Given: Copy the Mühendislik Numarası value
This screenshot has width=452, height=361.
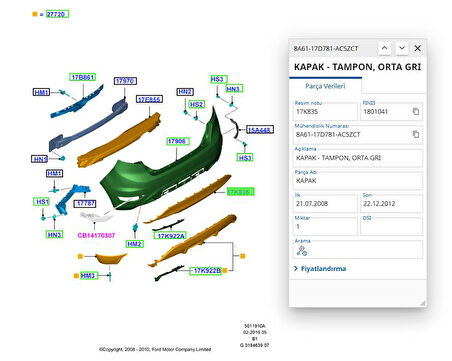Looking at the screenshot, I should click(x=416, y=134).
